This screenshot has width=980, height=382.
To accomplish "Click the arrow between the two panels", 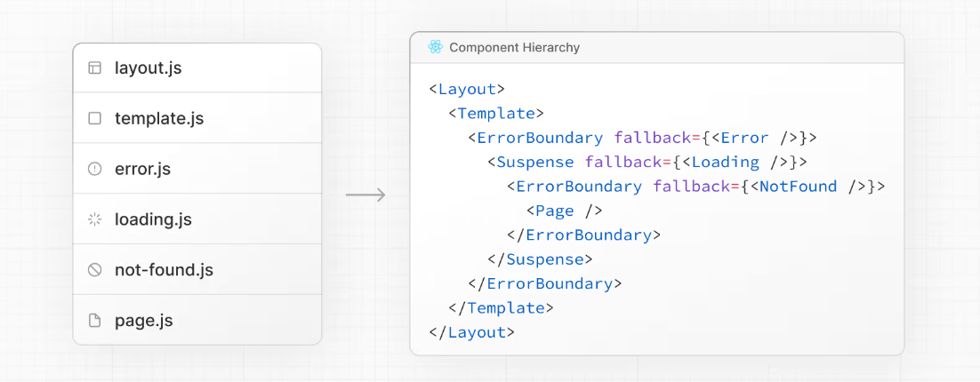I will click(x=365, y=195).
